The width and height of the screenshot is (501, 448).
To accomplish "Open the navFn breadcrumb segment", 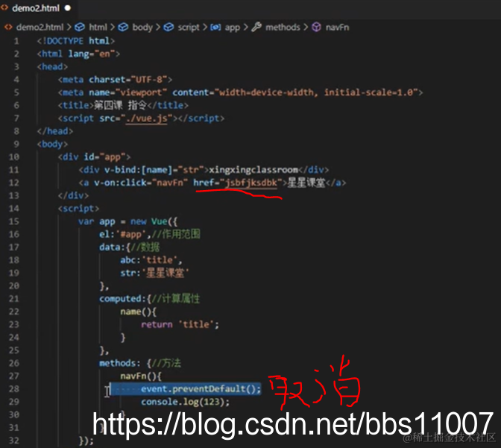I will 338,27.
